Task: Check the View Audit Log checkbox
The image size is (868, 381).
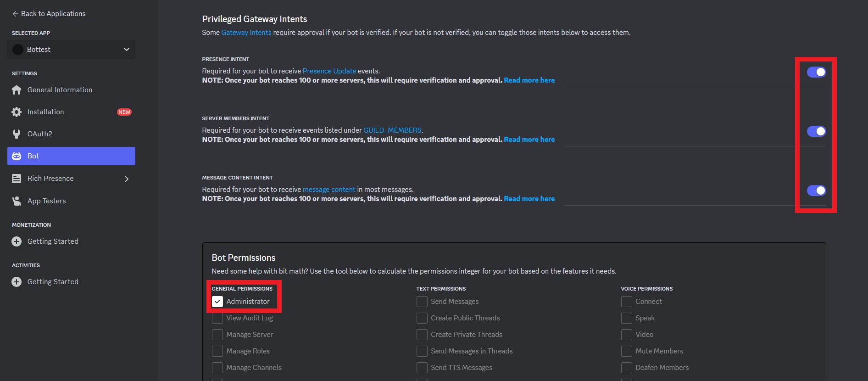Action: pyautogui.click(x=217, y=318)
